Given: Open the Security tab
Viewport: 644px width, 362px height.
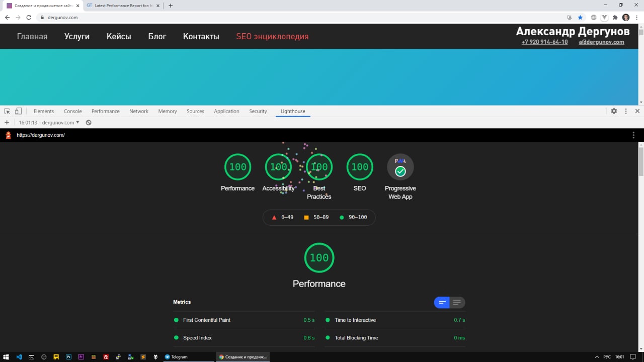Looking at the screenshot, I should tap(258, 111).
